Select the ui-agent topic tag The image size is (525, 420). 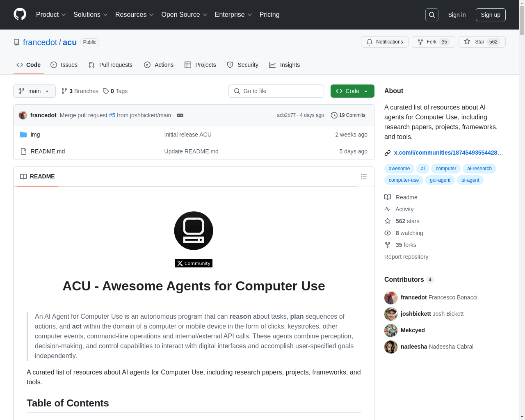470,180
